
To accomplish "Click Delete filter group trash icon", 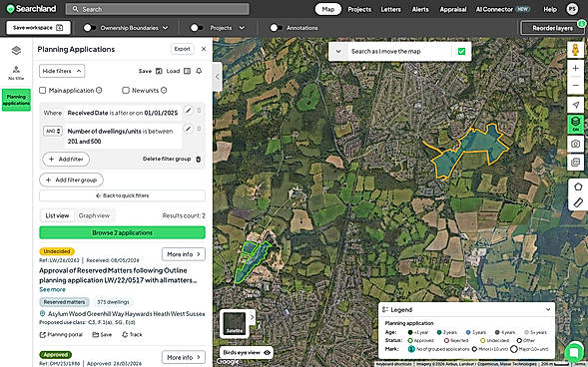I will coord(199,160).
